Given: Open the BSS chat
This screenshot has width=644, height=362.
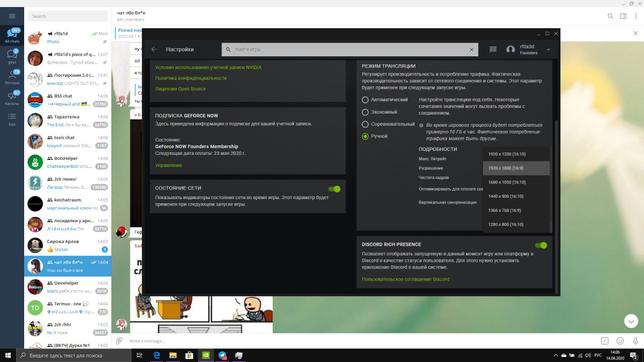Looking at the screenshot, I should click(68, 100).
